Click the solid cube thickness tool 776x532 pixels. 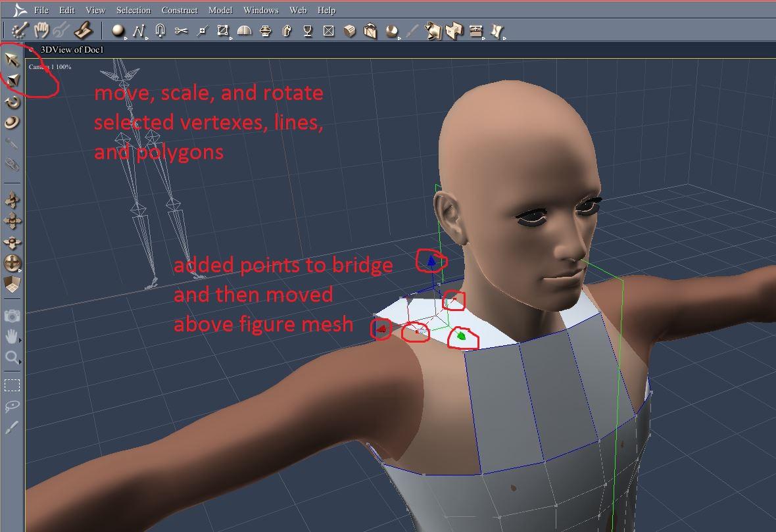pyautogui.click(x=350, y=31)
